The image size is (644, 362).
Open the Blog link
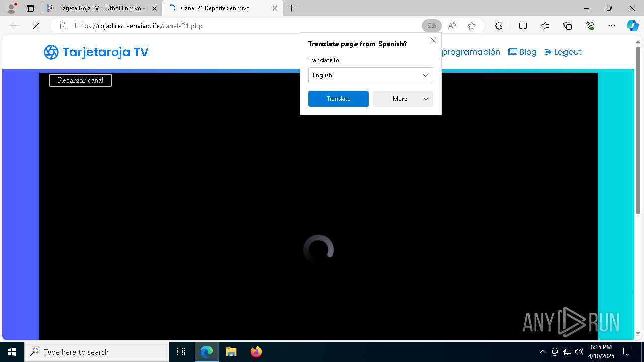(522, 52)
